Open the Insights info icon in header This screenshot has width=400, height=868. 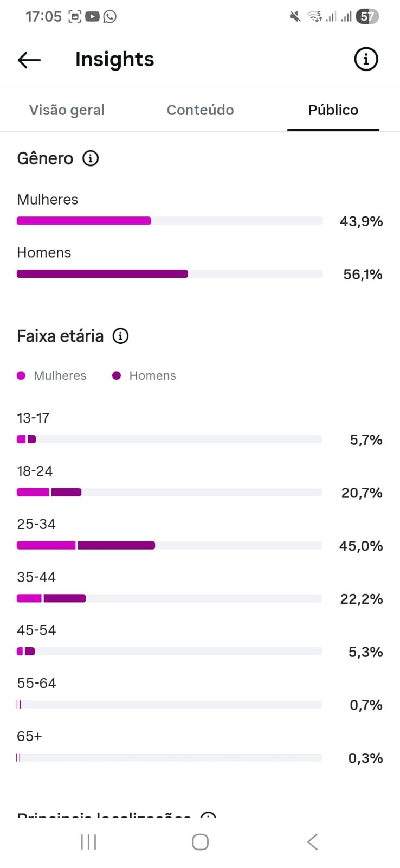pyautogui.click(x=366, y=59)
